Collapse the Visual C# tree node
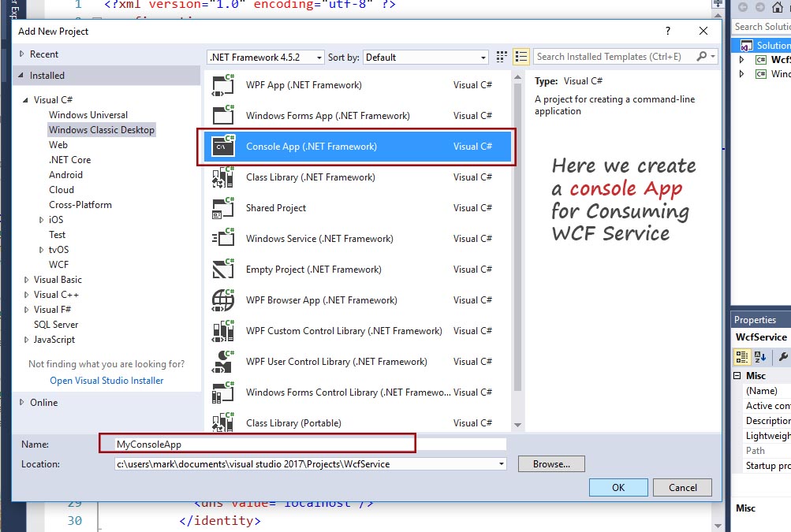The height and width of the screenshot is (532, 791). tap(25, 100)
